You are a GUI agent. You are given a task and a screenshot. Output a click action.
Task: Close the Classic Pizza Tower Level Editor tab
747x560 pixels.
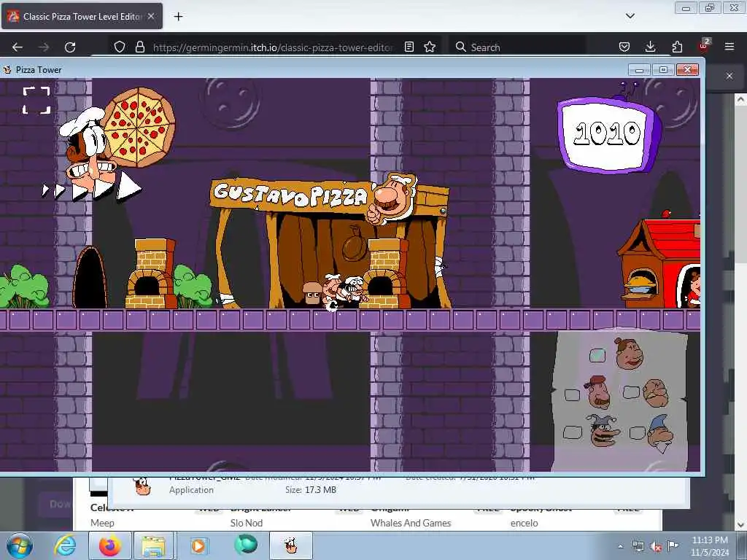pos(151,16)
